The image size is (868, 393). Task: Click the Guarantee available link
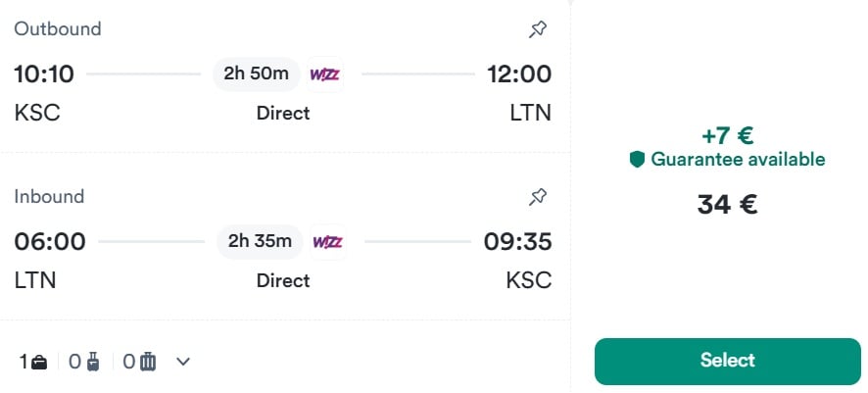click(738, 160)
